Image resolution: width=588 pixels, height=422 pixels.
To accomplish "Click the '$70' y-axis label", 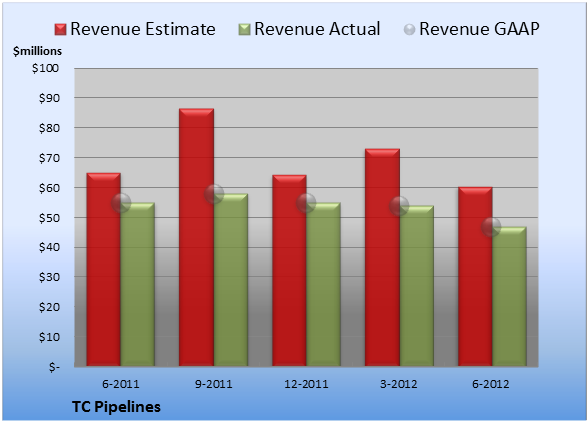I will (x=49, y=158).
